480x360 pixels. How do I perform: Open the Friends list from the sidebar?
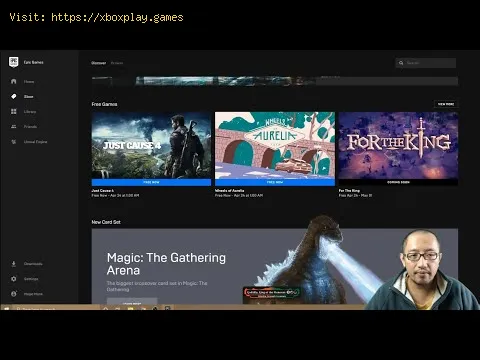[x=30, y=127]
